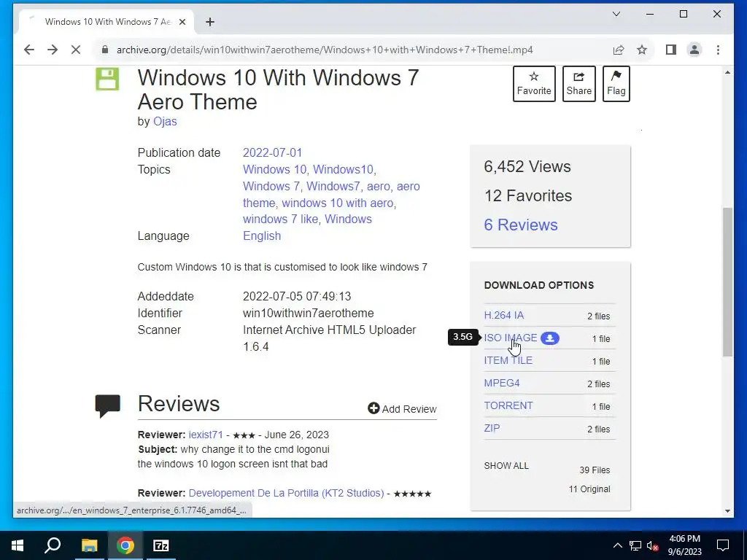Open publication date 2022-07-01 link

273,153
